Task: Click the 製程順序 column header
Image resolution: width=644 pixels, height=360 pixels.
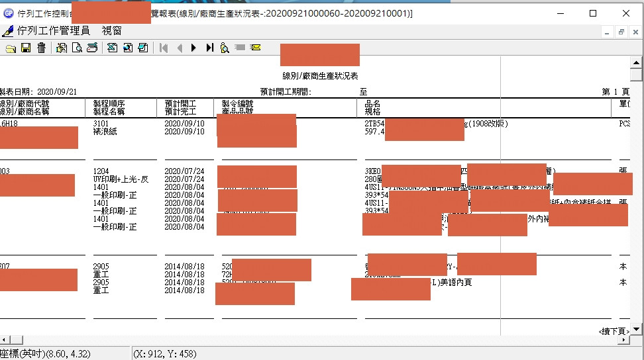Action: pyautogui.click(x=109, y=104)
